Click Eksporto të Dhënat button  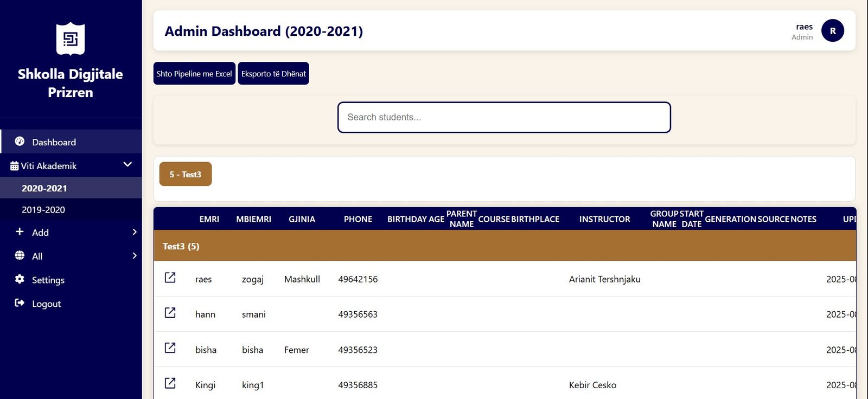pos(273,73)
